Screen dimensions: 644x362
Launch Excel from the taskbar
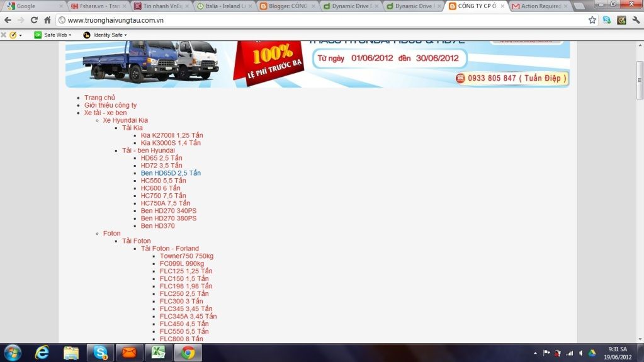coord(158,353)
